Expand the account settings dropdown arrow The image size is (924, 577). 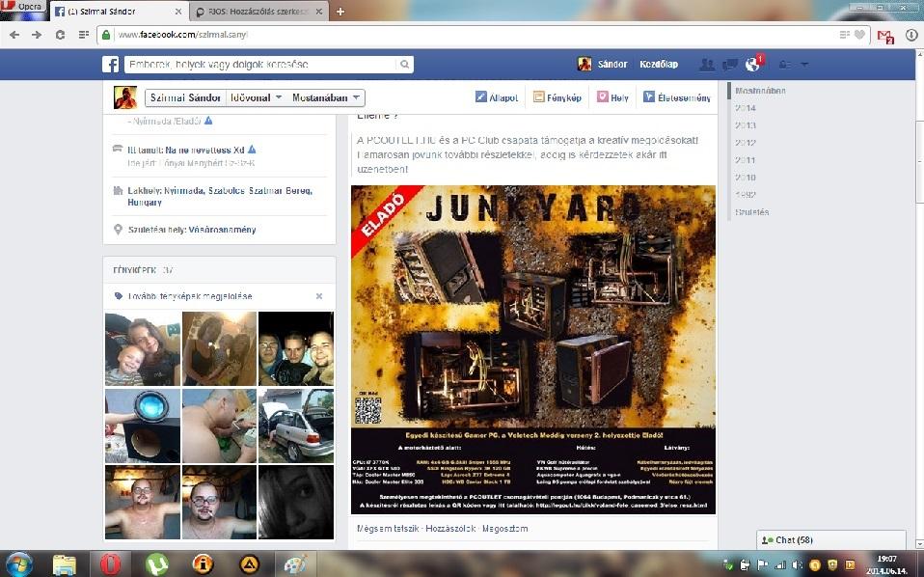(x=805, y=65)
